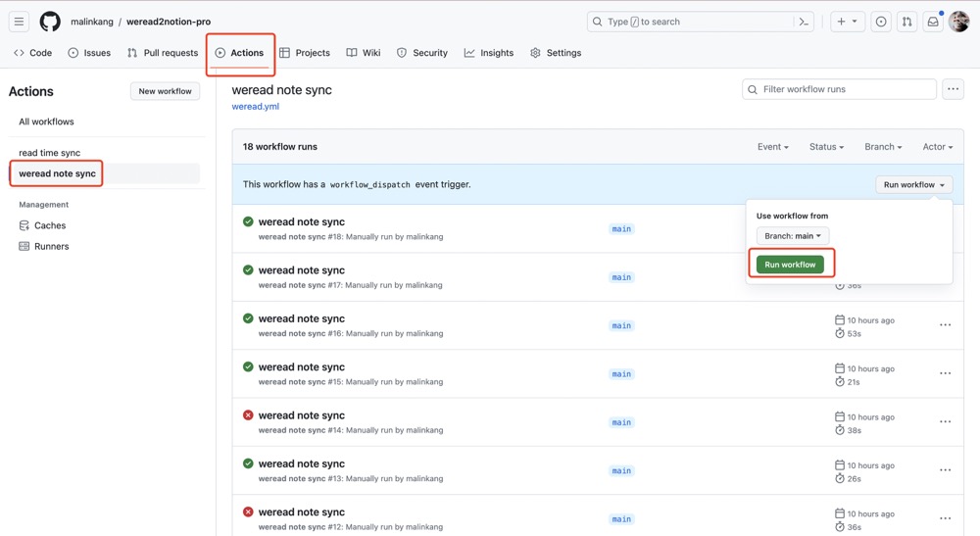This screenshot has height=536, width=980.
Task: Click the malinkang owner link
Action: 92,22
